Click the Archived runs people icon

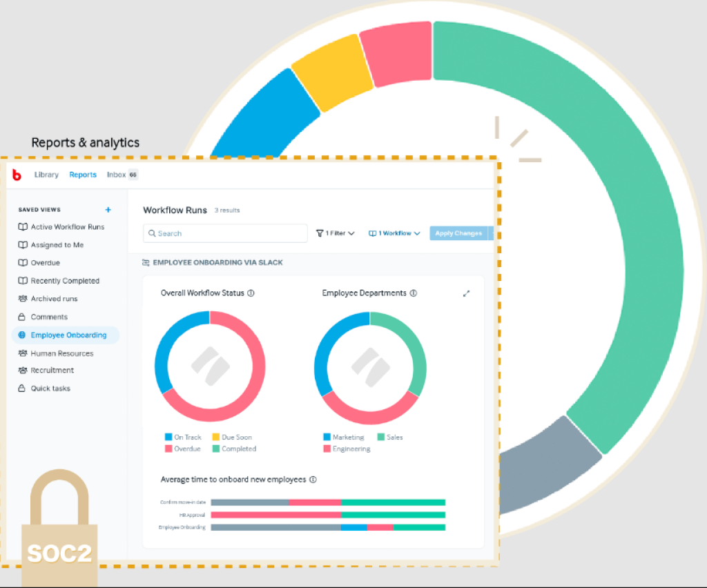[x=22, y=299]
